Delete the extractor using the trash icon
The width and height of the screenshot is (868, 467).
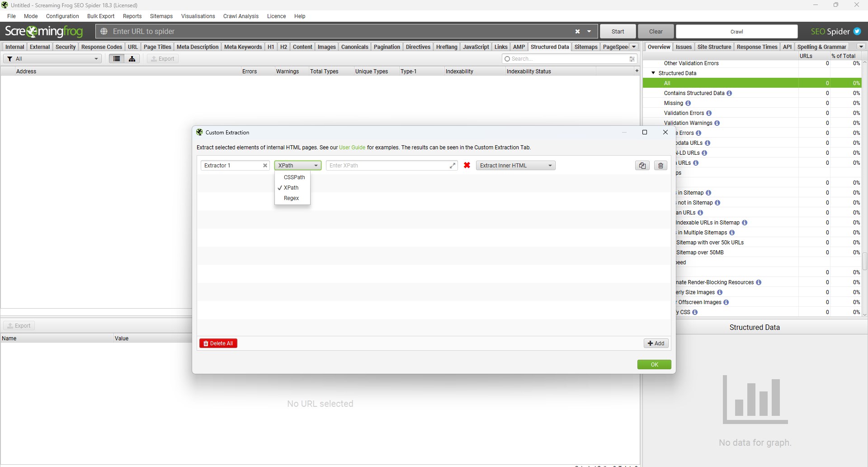660,165
